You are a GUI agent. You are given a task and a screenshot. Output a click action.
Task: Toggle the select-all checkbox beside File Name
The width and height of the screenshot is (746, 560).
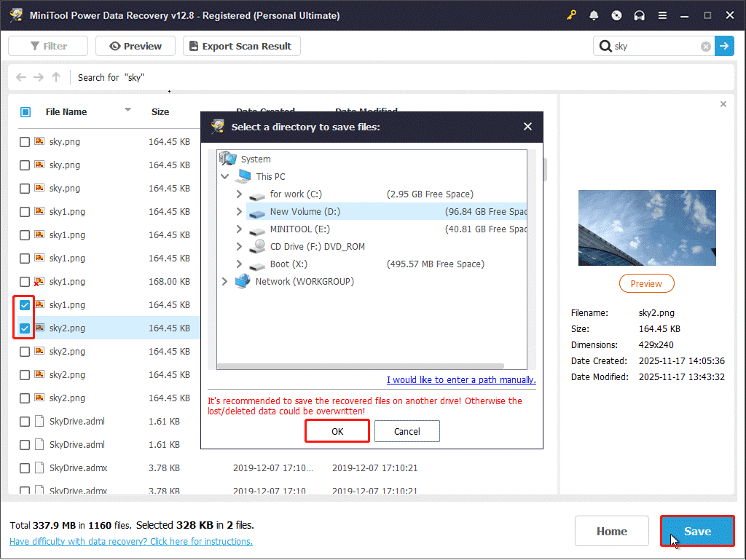(25, 111)
